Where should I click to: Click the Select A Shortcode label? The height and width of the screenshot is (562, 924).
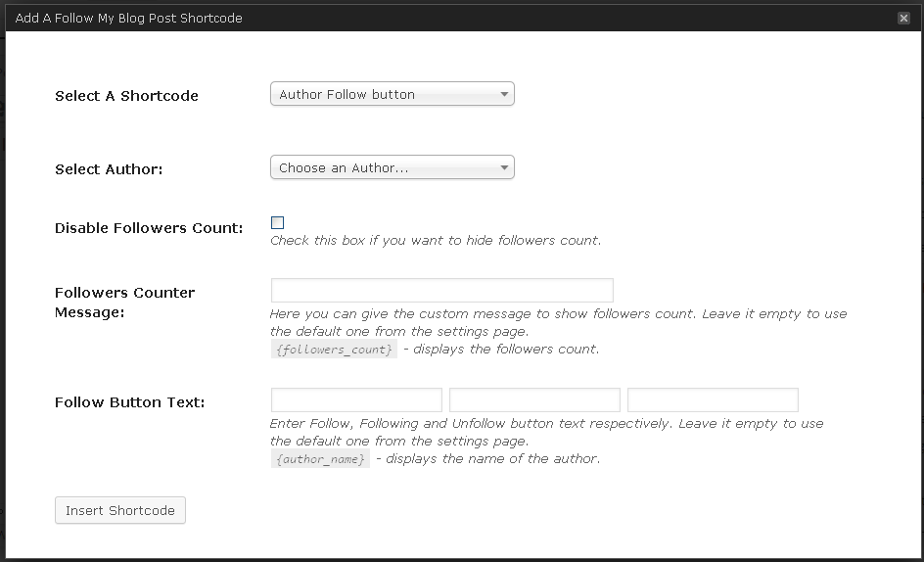click(x=126, y=96)
